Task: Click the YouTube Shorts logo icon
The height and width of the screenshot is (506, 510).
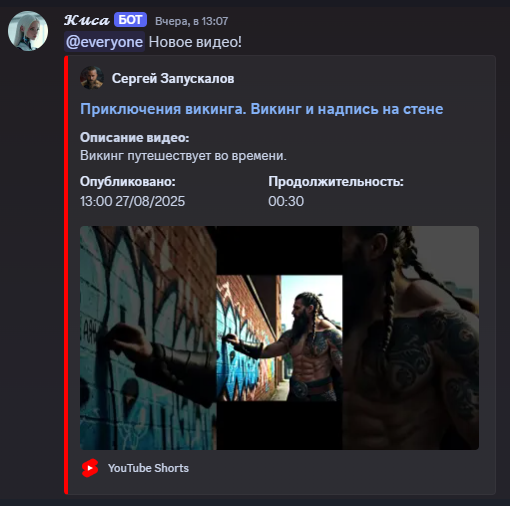Action: tap(90, 468)
